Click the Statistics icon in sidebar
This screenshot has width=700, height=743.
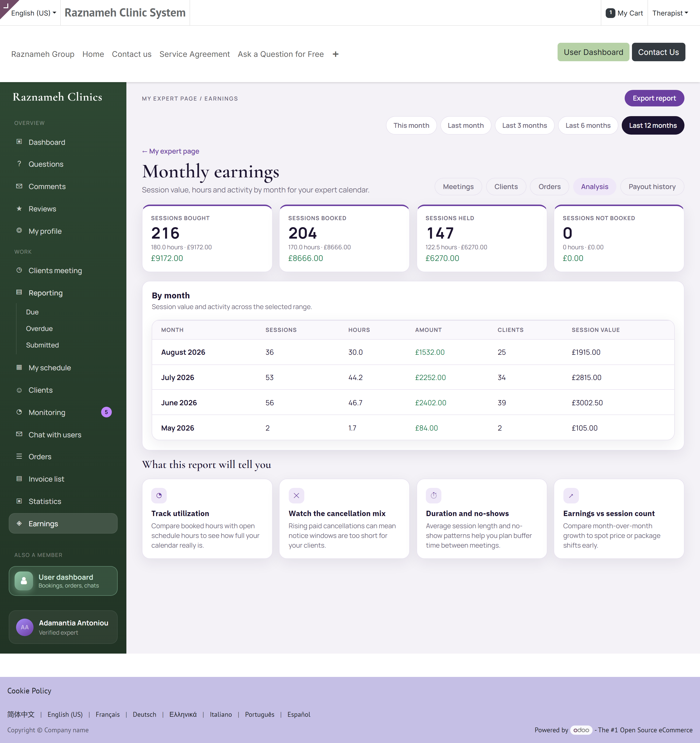[x=19, y=501]
